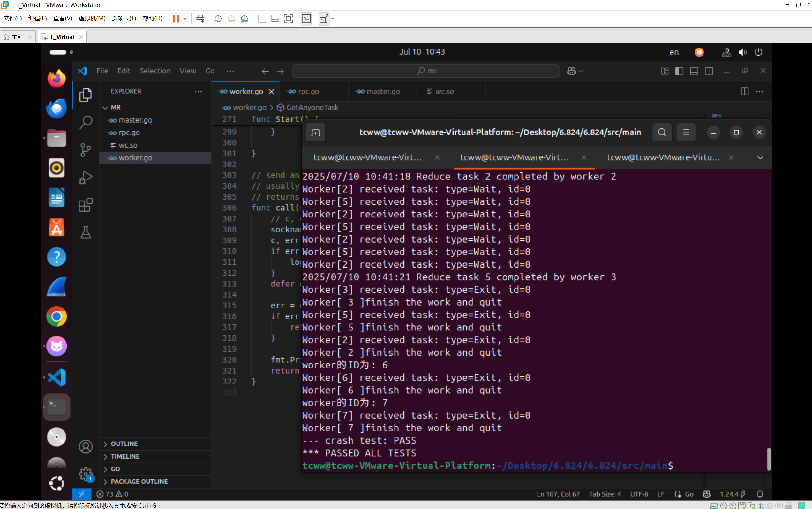Open the terminal tabs dropdown chevron
The width and height of the screenshot is (812, 509).
pos(760,157)
